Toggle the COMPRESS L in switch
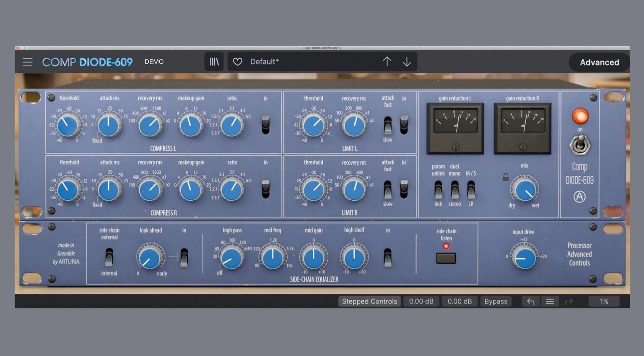Viewport: 644px width, 356px height. point(265,124)
